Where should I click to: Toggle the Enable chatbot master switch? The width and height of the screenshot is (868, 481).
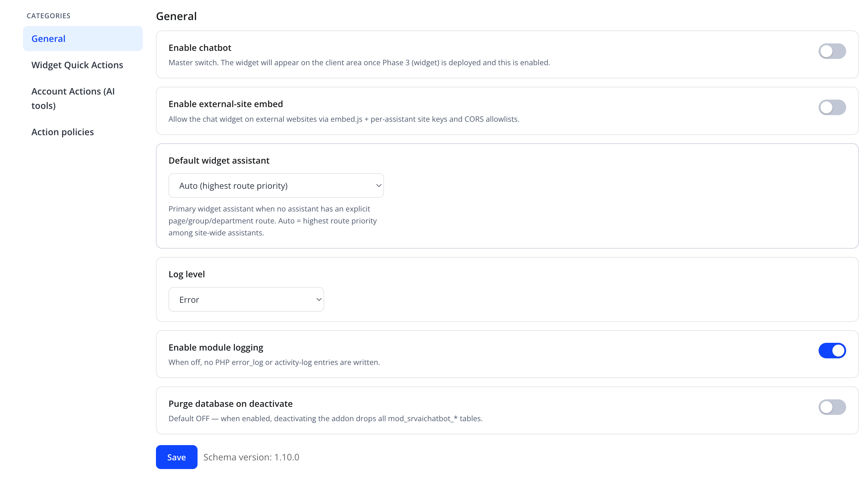tap(832, 51)
